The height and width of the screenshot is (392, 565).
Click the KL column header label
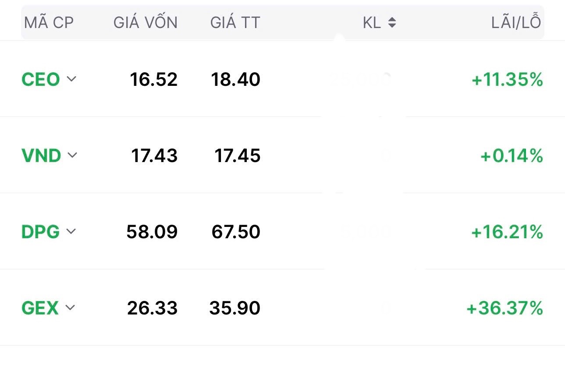(x=372, y=23)
